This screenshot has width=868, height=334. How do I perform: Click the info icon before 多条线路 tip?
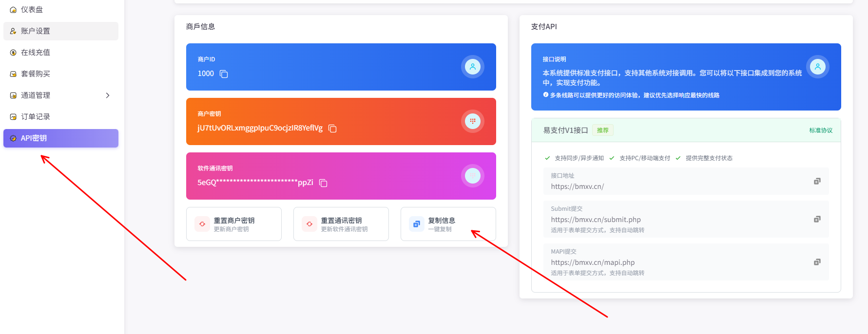pos(546,95)
